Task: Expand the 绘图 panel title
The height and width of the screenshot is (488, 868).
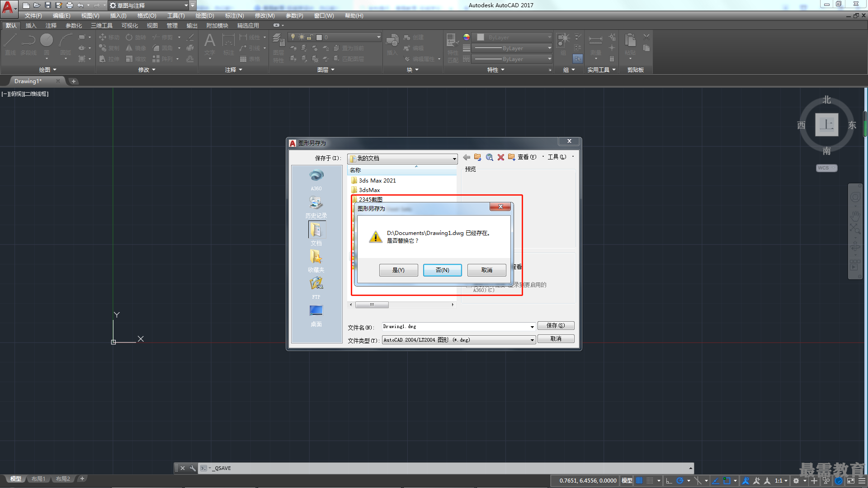Action: point(47,70)
